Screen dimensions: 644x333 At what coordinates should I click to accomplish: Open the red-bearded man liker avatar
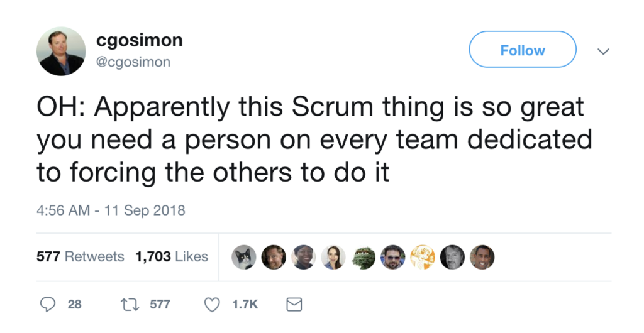(274, 257)
